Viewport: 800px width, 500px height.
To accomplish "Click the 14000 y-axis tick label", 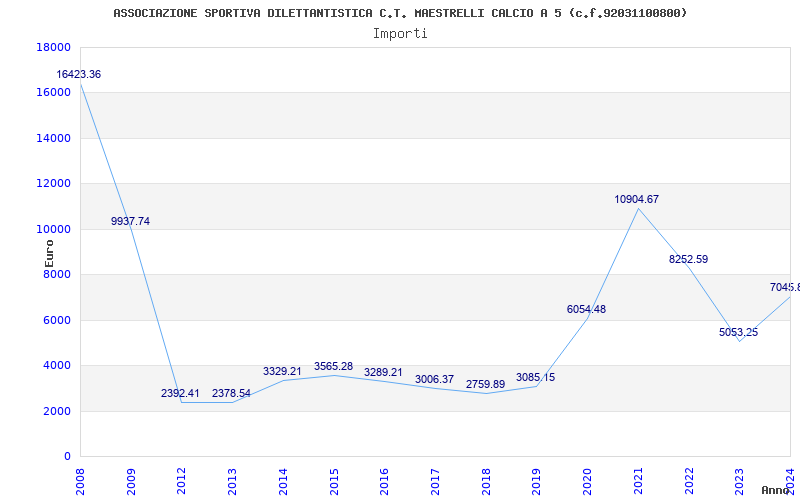I will pos(54,138).
